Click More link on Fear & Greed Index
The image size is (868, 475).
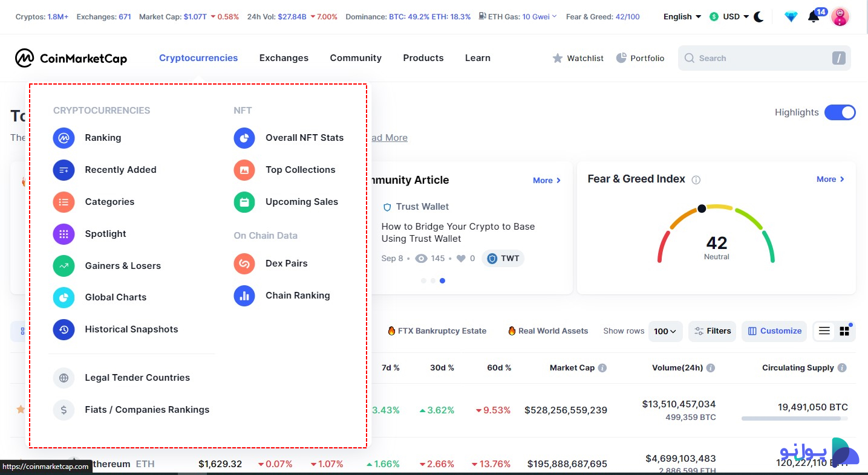[830, 179]
